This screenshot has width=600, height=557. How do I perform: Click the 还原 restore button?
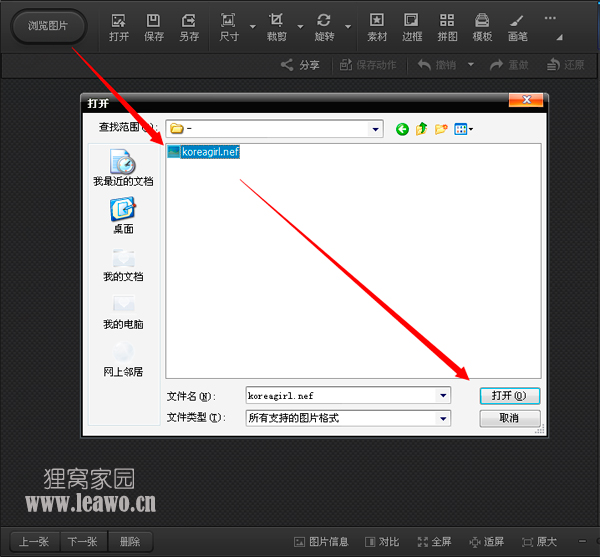pos(566,65)
